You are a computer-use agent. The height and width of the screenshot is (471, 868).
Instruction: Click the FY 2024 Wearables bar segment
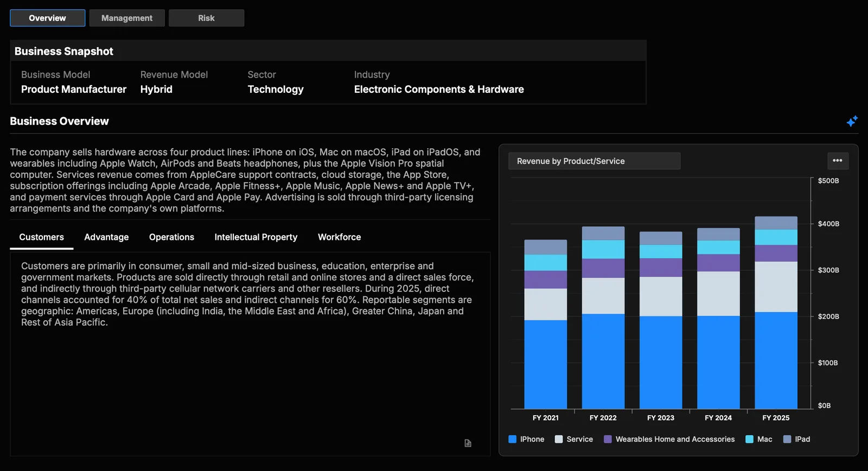tap(718, 263)
